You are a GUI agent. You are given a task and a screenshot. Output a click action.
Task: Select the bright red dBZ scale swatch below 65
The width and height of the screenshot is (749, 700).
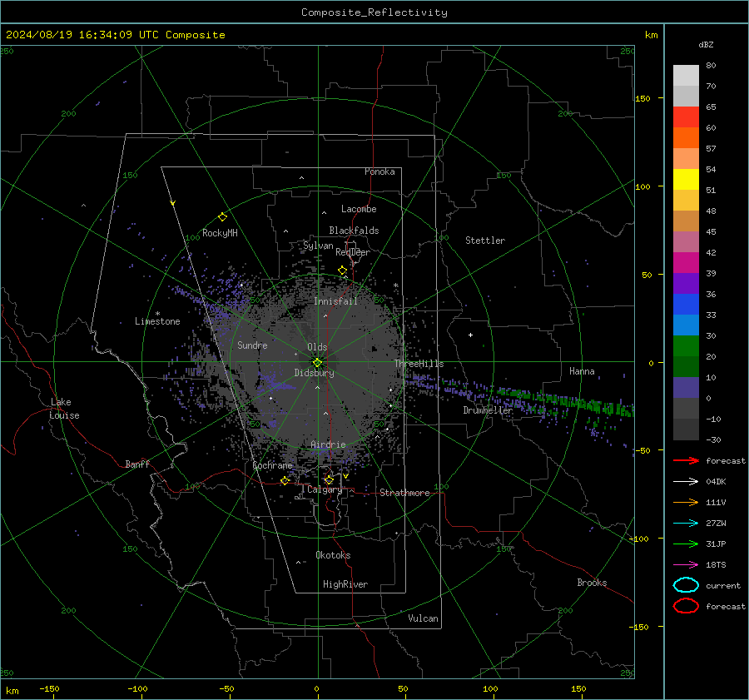pyautogui.click(x=686, y=117)
